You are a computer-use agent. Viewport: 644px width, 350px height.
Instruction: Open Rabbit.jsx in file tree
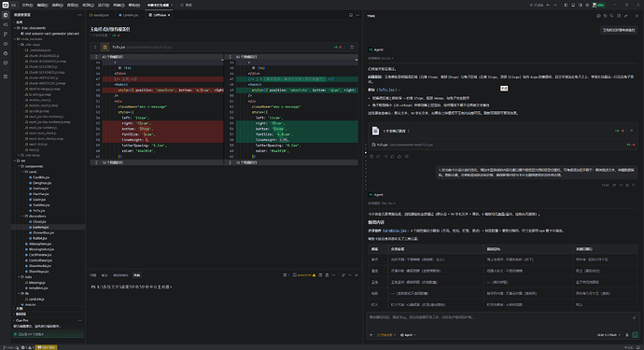coord(39,238)
